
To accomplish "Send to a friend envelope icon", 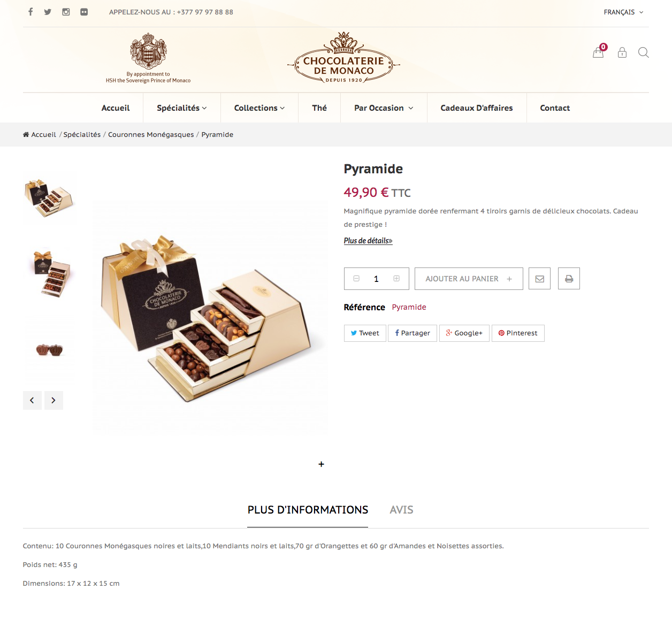I will tap(539, 279).
